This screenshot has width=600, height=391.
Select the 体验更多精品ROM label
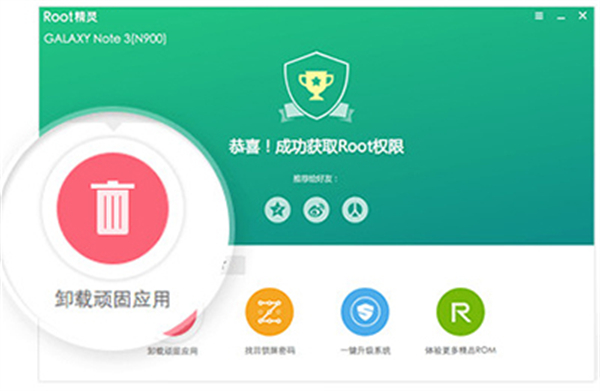point(461,350)
